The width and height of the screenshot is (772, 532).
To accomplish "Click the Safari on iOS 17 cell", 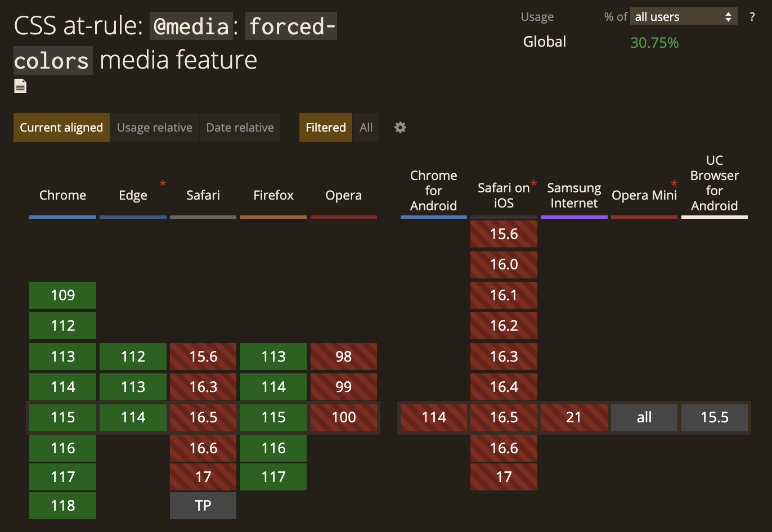I will click(x=504, y=476).
